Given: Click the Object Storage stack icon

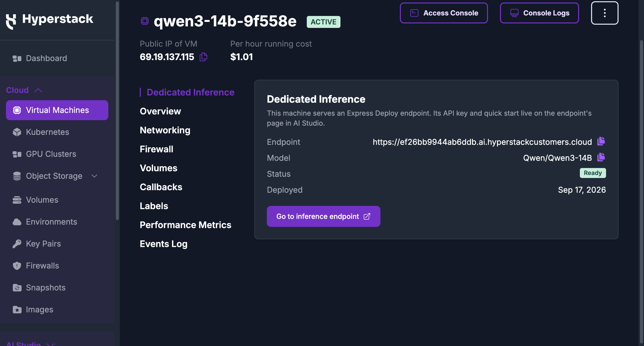Looking at the screenshot, I should pos(17,176).
